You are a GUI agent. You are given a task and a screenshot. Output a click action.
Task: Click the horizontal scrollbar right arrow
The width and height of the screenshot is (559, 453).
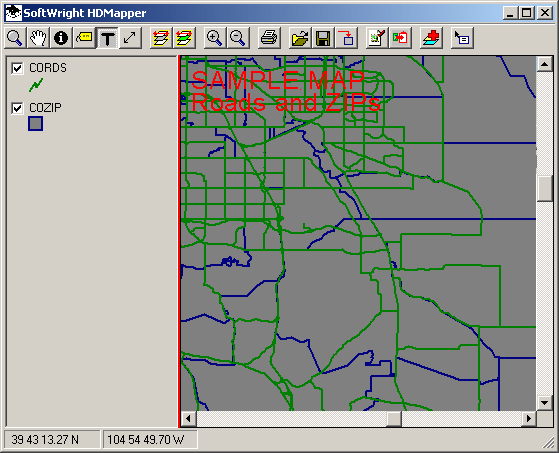(529, 418)
